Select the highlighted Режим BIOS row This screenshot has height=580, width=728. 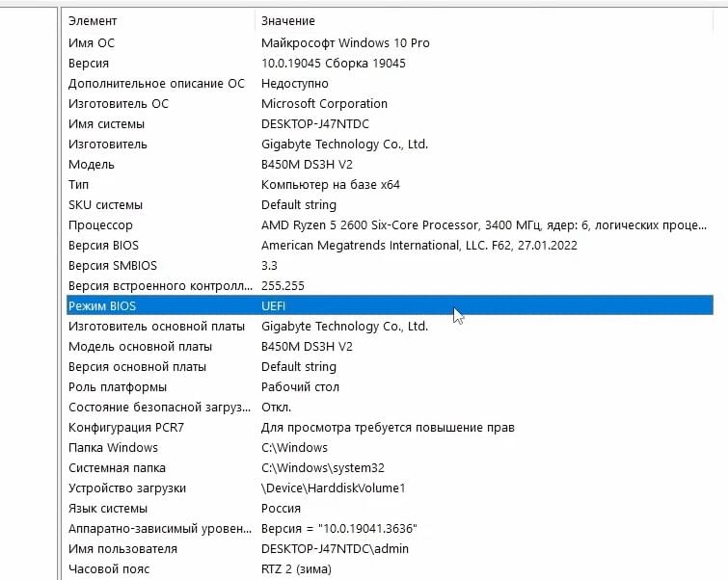[390, 306]
